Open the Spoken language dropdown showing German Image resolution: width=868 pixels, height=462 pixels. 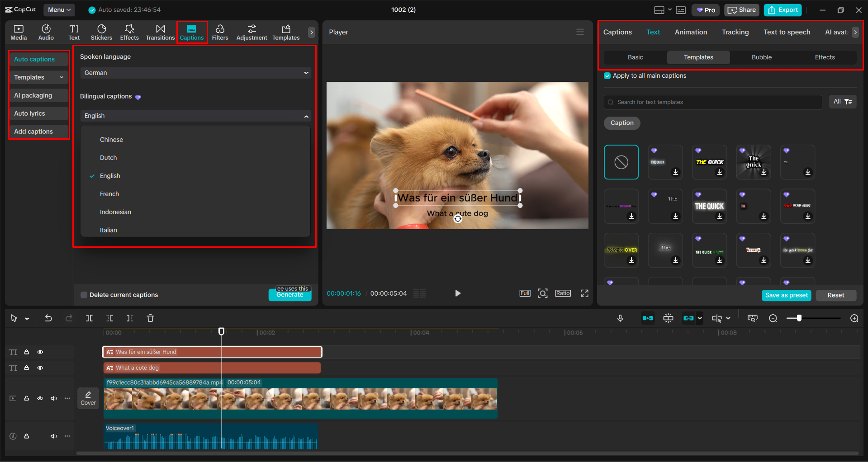(x=195, y=72)
